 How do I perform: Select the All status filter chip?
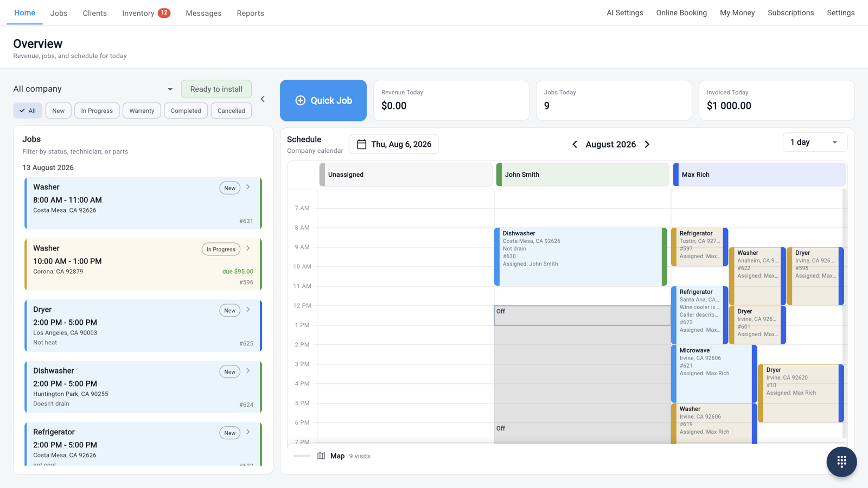[x=28, y=111]
